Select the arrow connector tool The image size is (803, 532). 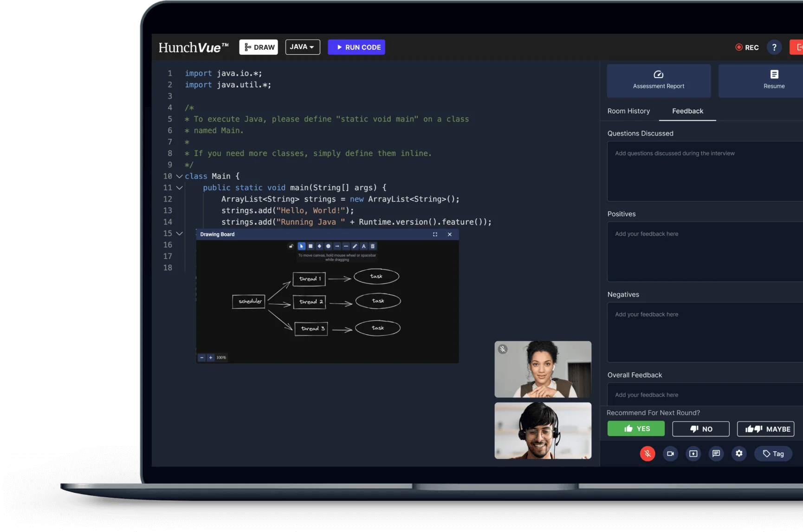click(337, 246)
